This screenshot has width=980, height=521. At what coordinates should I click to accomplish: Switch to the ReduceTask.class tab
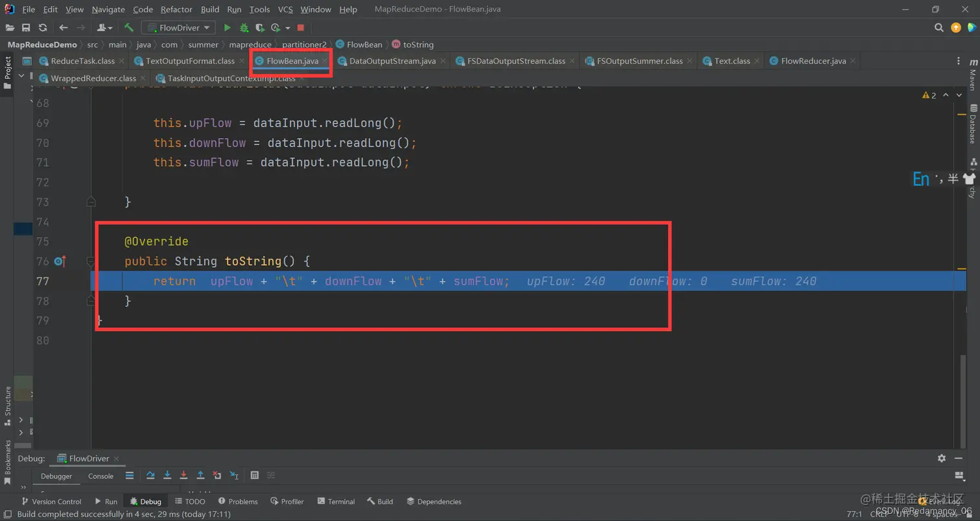tap(82, 61)
